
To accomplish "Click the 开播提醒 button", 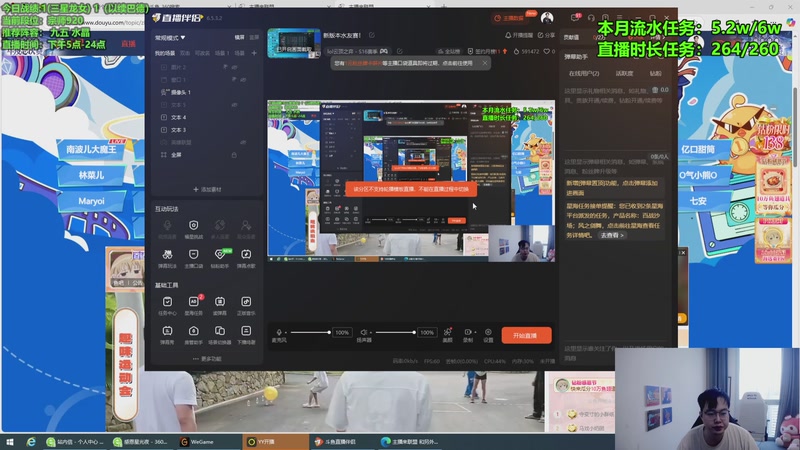I will point(519,35).
